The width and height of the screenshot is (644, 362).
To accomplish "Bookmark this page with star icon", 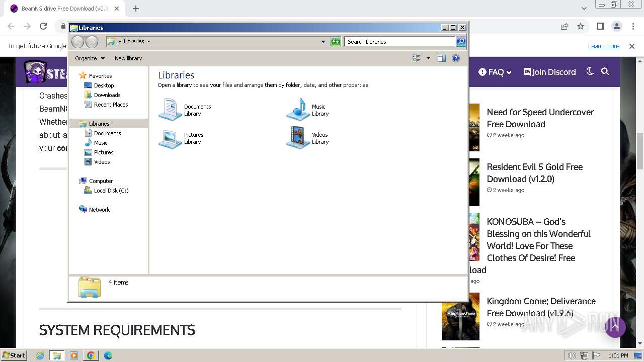I will pos(581,26).
